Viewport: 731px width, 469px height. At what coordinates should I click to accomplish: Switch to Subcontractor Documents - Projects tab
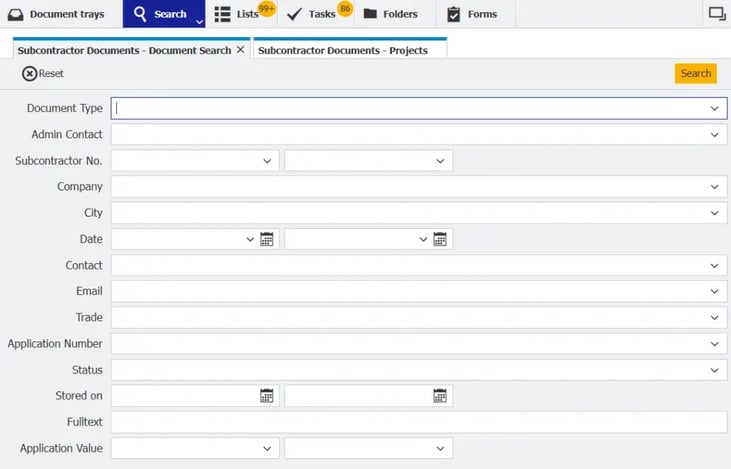pos(343,50)
